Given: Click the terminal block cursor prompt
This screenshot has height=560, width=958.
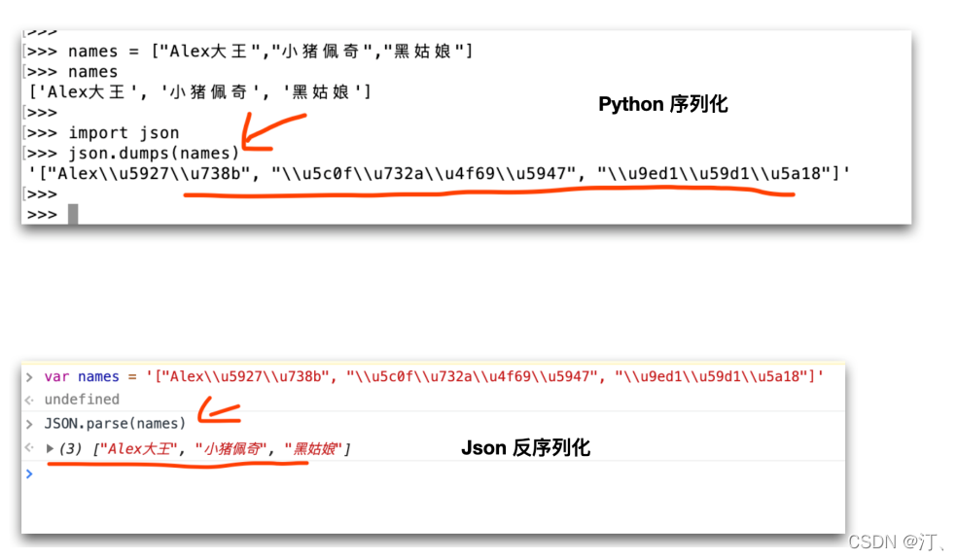Looking at the screenshot, I should [x=73, y=214].
